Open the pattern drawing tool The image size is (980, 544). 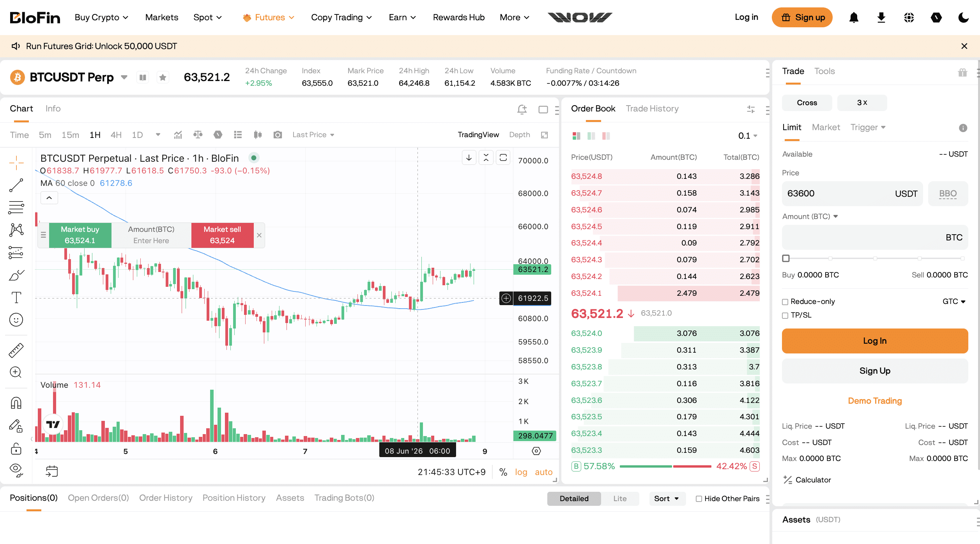pos(16,230)
